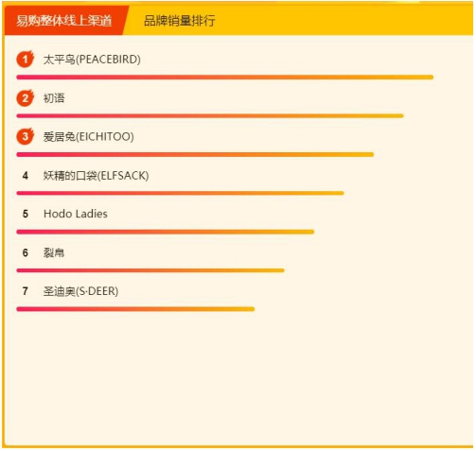The image size is (476, 451).
Task: Click the rank number 4 label
Action: pyautogui.click(x=26, y=176)
